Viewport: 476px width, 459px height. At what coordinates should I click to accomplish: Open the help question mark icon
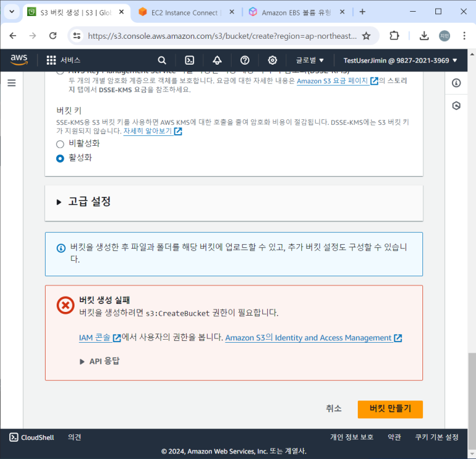pyautogui.click(x=244, y=60)
